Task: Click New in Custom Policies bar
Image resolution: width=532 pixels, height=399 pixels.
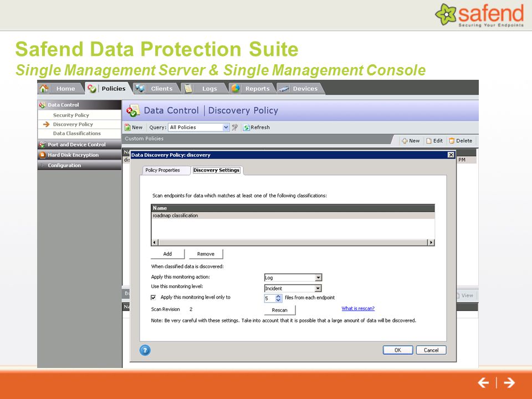Action: pyautogui.click(x=411, y=141)
